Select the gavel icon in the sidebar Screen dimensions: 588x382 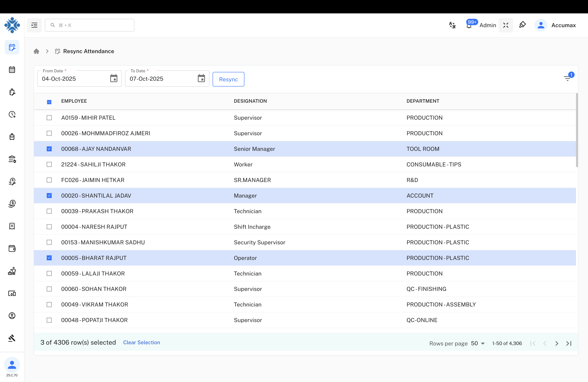click(x=12, y=338)
